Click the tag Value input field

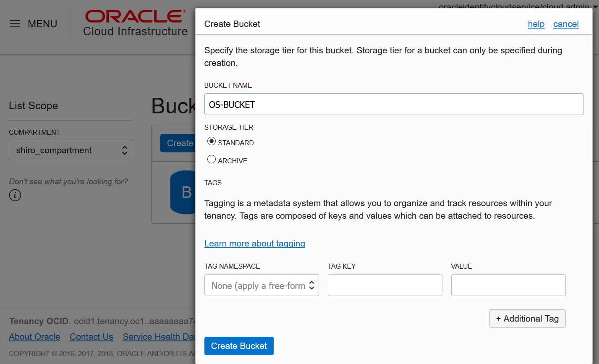pos(508,285)
